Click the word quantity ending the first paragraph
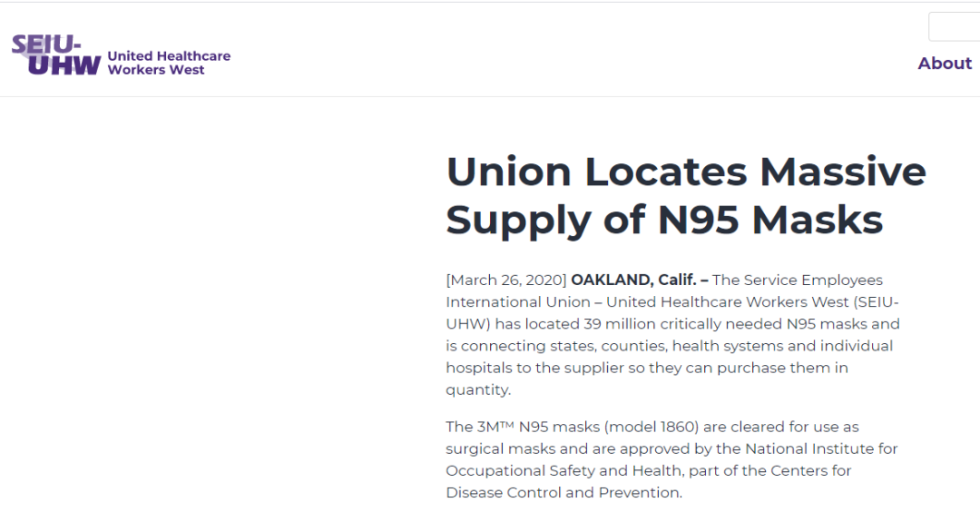Viewport: 980px width, 522px height. pyautogui.click(x=477, y=390)
